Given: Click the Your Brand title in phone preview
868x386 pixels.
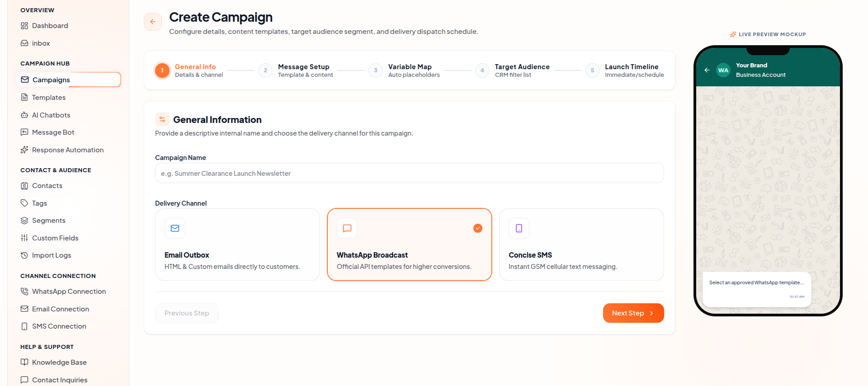Looking at the screenshot, I should point(751,66).
